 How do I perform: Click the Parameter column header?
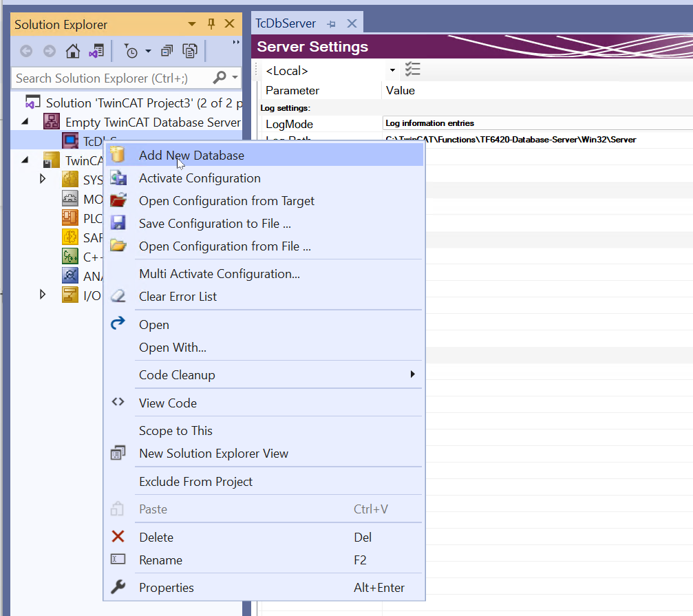(x=292, y=91)
